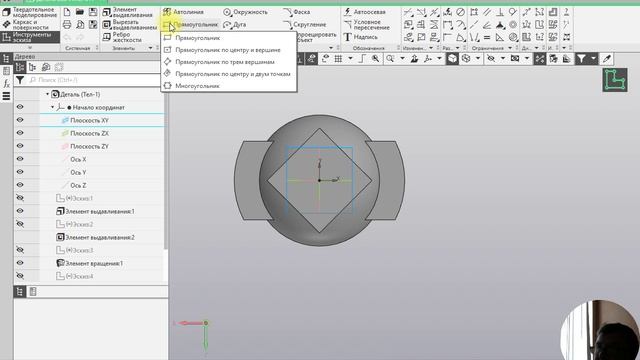
Task: Select Элемент выдавливания:2 in the tree
Action: pos(100,237)
